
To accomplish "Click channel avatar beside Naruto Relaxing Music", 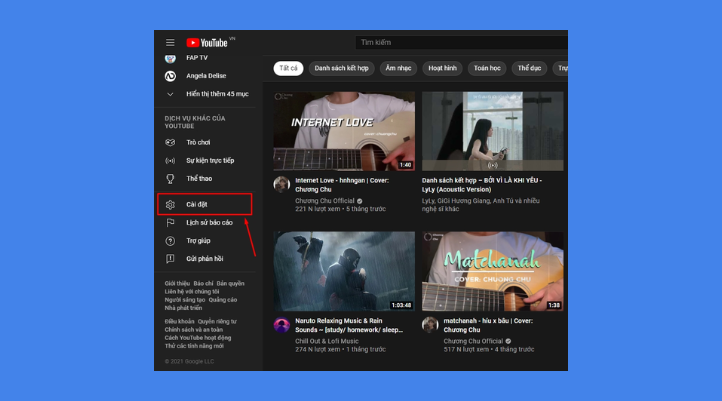I will [x=281, y=325].
